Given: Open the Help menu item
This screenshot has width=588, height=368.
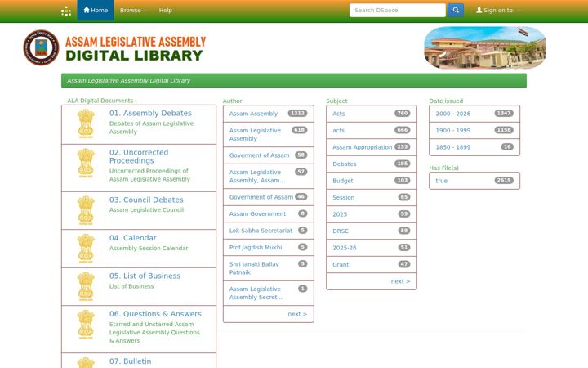Looking at the screenshot, I should point(165,10).
